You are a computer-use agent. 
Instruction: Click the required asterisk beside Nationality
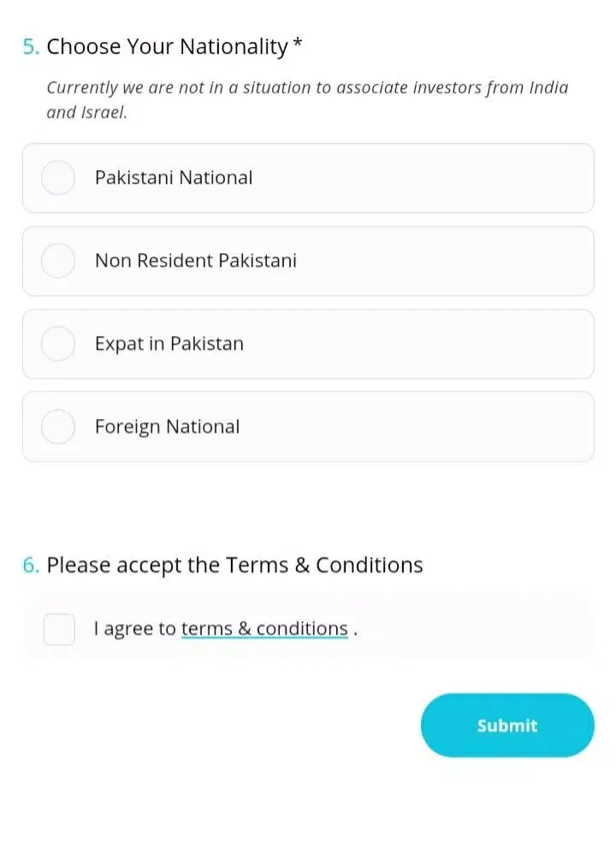pyautogui.click(x=298, y=44)
